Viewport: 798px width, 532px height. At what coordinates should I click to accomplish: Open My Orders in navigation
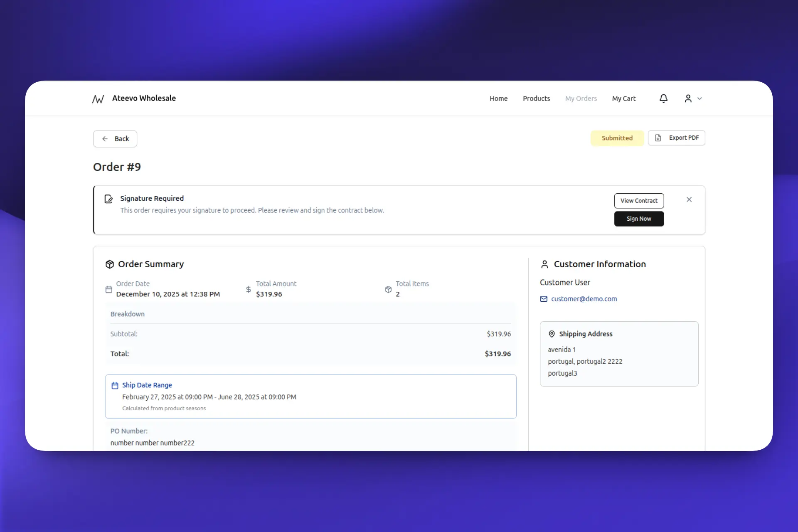point(581,99)
